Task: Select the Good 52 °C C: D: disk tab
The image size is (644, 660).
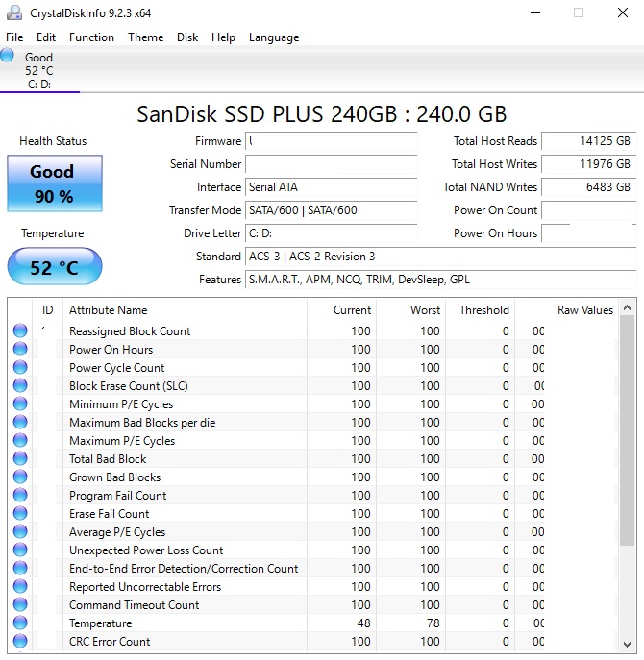Action: (x=39, y=70)
